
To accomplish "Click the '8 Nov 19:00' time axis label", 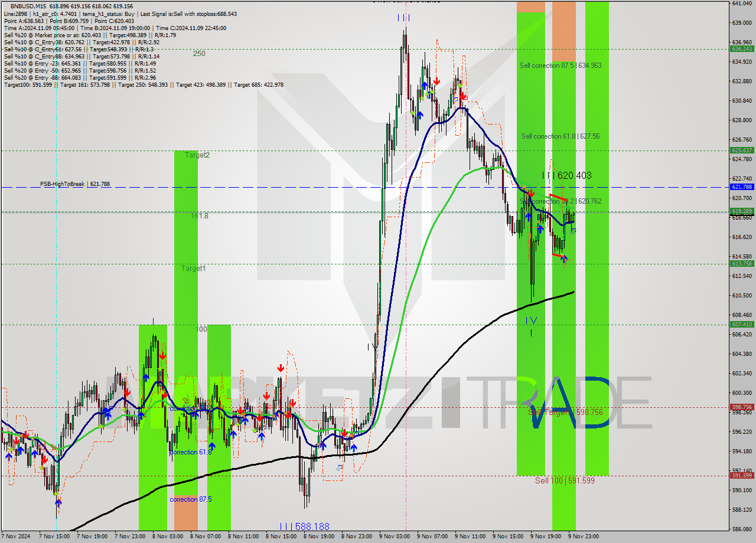I will click(318, 537).
